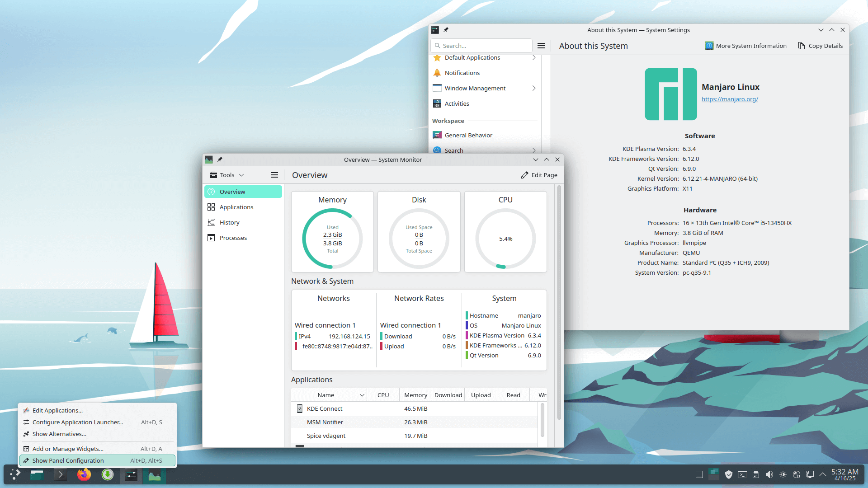Open the Processes page in sidebar
The image size is (868, 488).
pyautogui.click(x=233, y=238)
